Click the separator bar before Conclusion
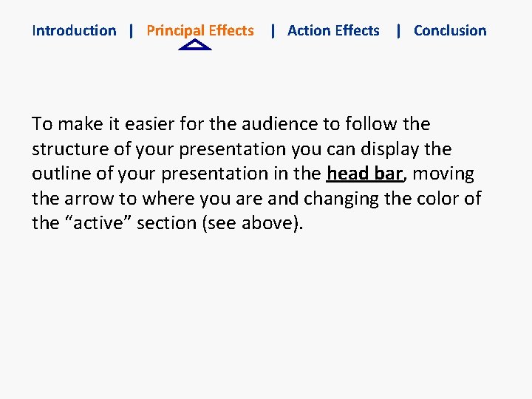This screenshot has width=532, height=399. click(x=399, y=31)
